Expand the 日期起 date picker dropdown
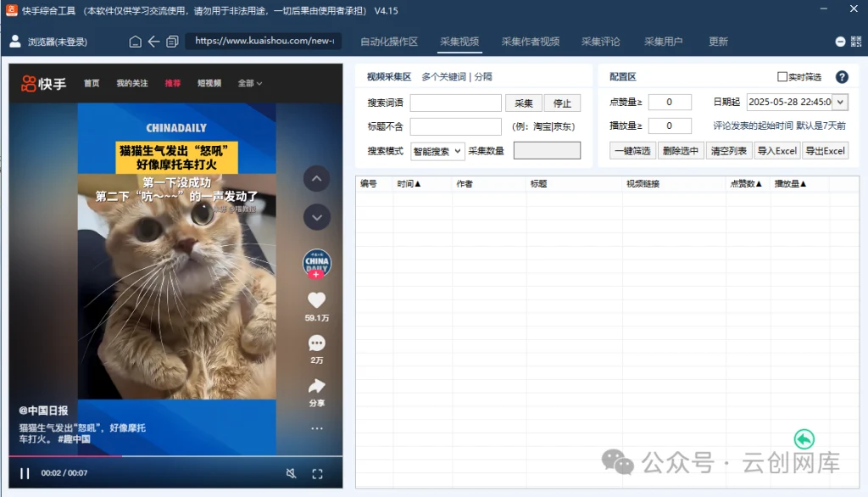 tap(840, 102)
